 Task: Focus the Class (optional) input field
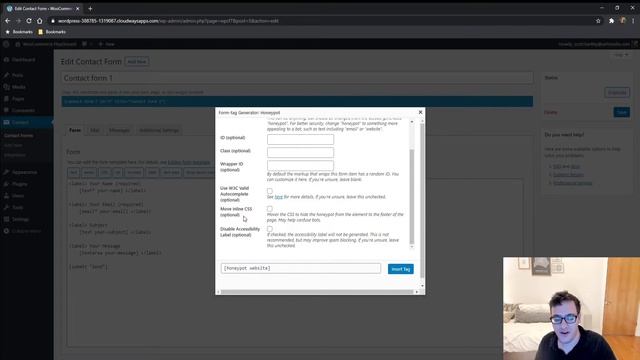point(300,152)
